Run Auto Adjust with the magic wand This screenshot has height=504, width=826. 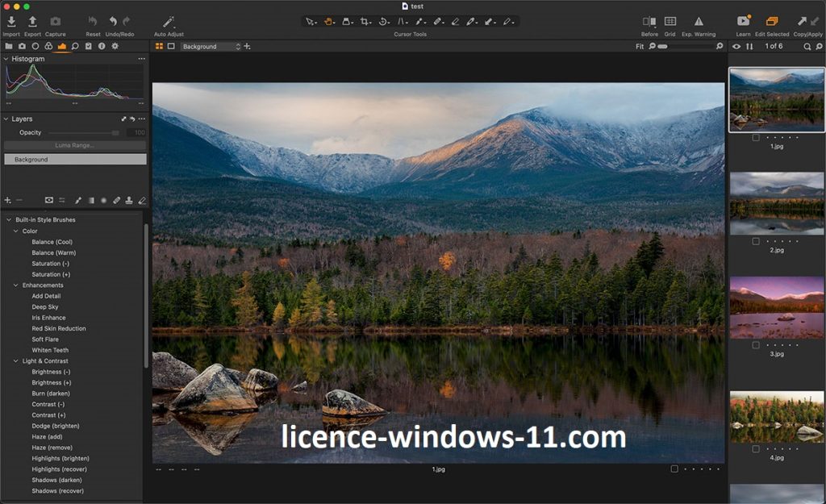[x=169, y=22]
